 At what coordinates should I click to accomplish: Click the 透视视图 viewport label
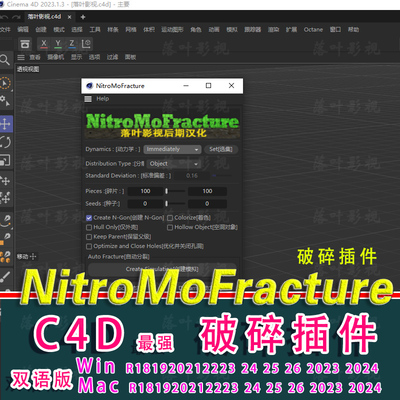coord(28,69)
